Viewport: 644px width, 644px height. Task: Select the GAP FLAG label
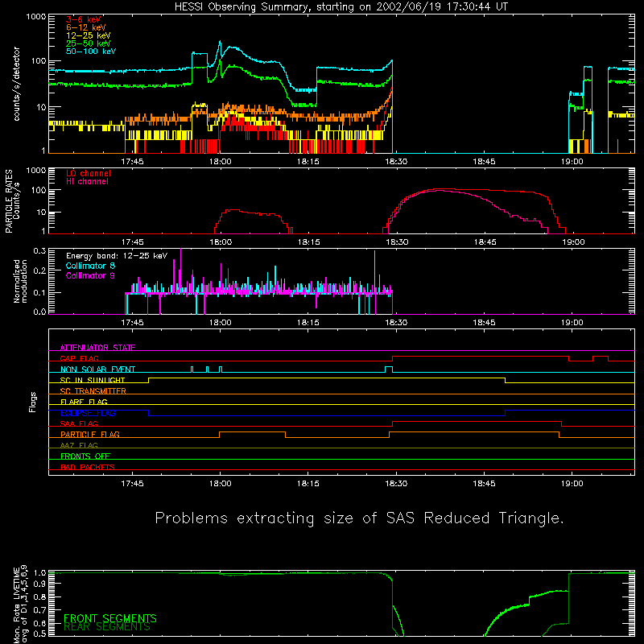click(79, 358)
